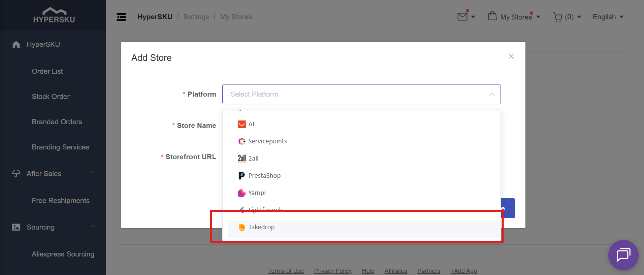Open Free Reshipments page
Image resolution: width=644 pixels, height=275 pixels.
[x=61, y=201]
